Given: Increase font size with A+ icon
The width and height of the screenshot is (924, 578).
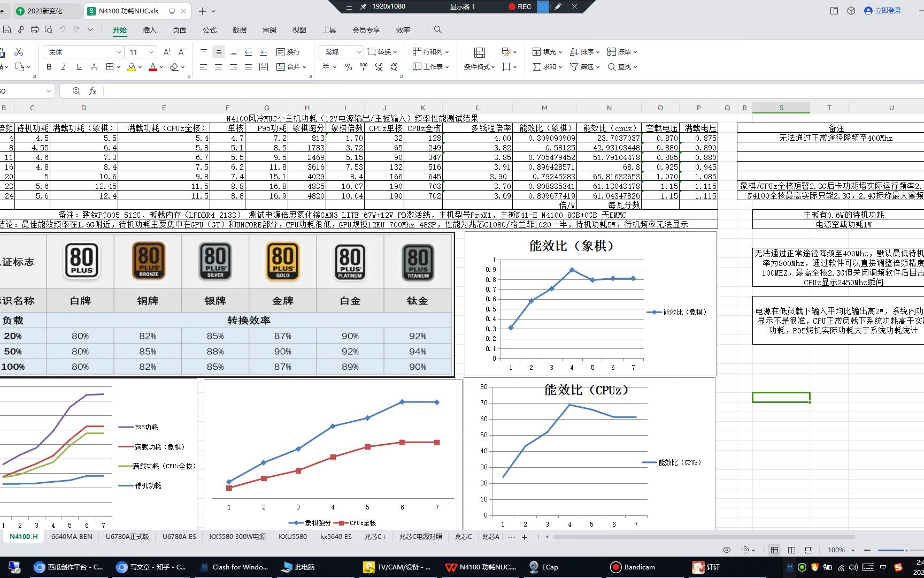Looking at the screenshot, I should click(x=167, y=52).
